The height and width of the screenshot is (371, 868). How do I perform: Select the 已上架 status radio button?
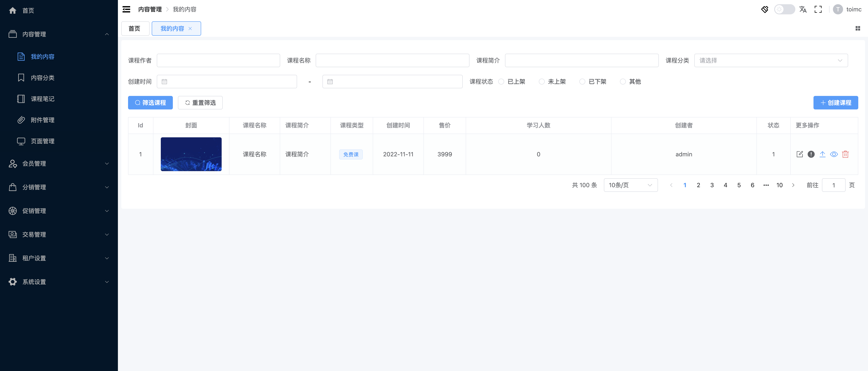tap(501, 82)
